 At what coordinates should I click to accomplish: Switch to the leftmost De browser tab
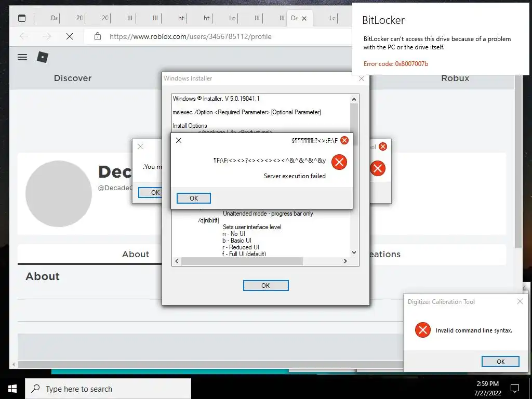point(54,18)
